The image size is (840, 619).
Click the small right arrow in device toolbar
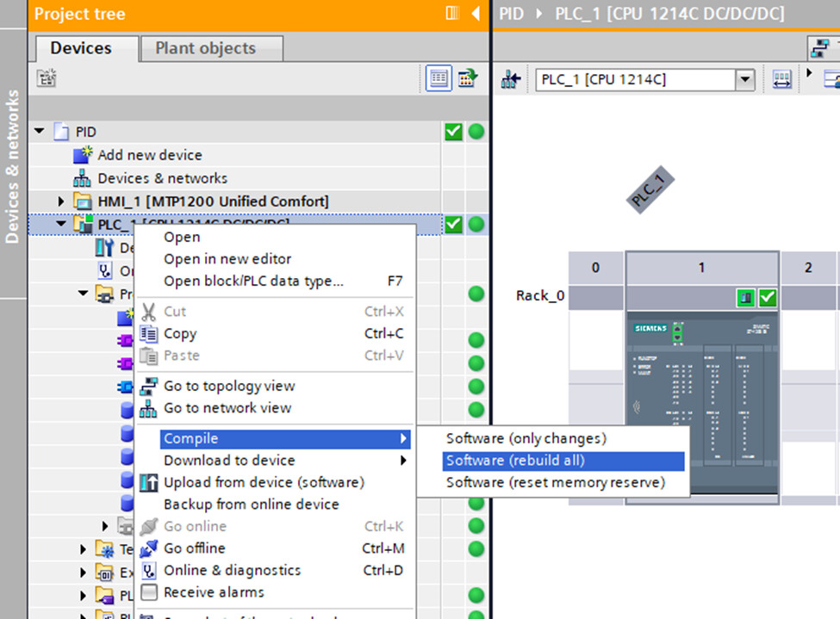[x=809, y=73]
